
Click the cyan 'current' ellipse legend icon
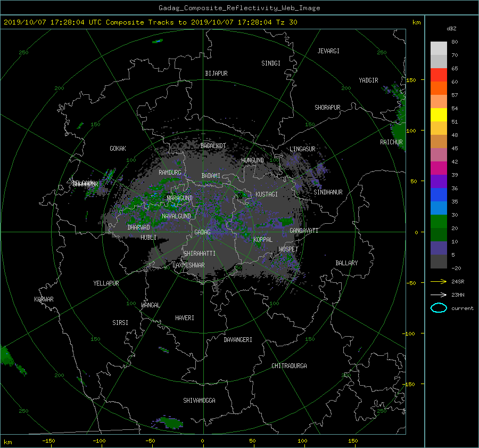click(439, 308)
